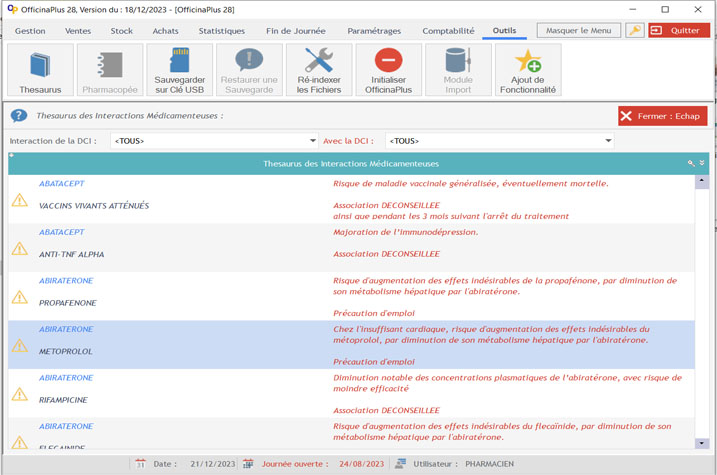Click the table scrollbar down arrow
The width and height of the screenshot is (717, 475).
[x=702, y=443]
